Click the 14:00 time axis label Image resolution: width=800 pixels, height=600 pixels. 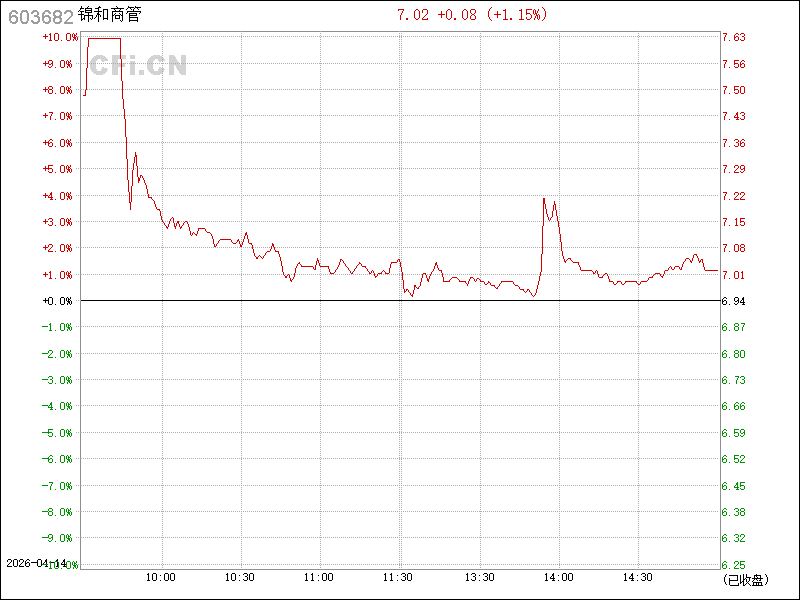(x=558, y=577)
